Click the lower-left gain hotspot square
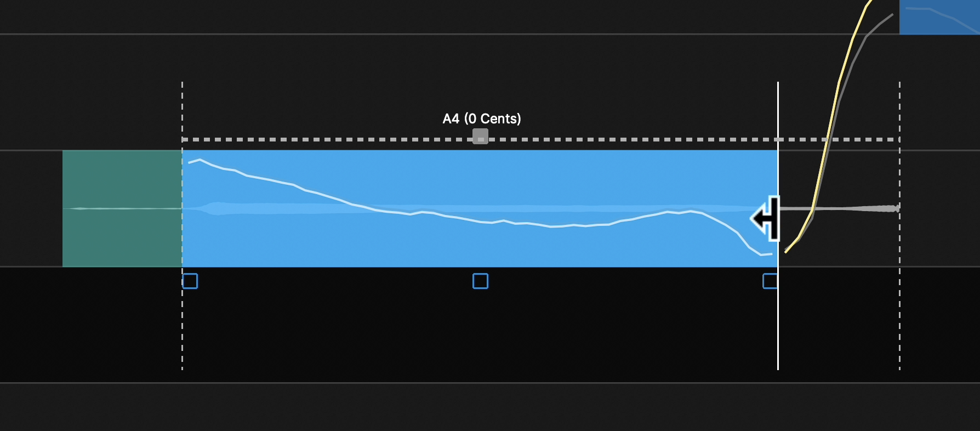 [190, 281]
